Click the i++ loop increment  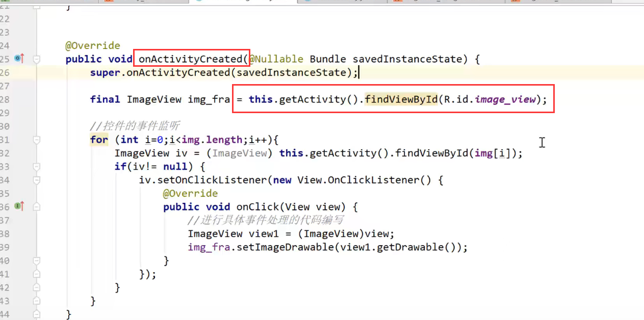258,140
